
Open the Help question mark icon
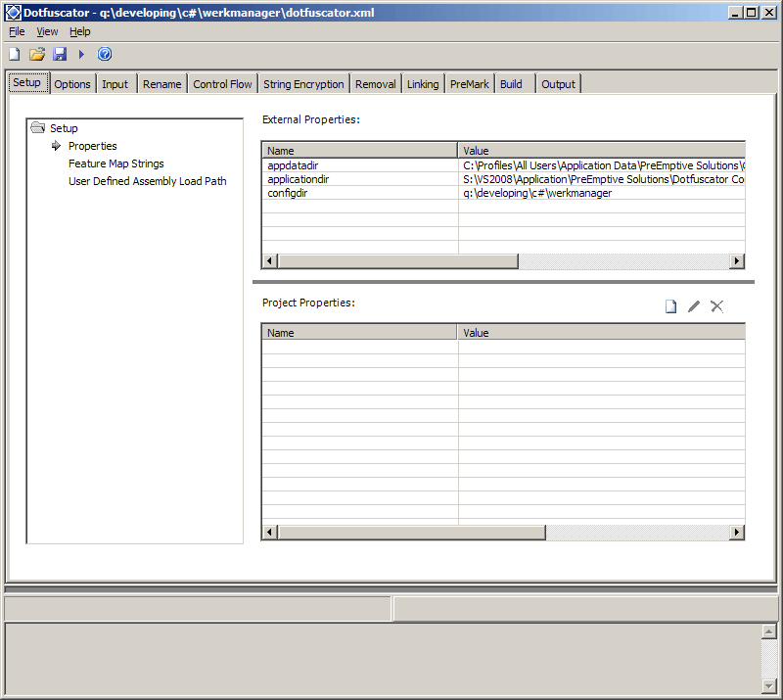pyautogui.click(x=105, y=54)
